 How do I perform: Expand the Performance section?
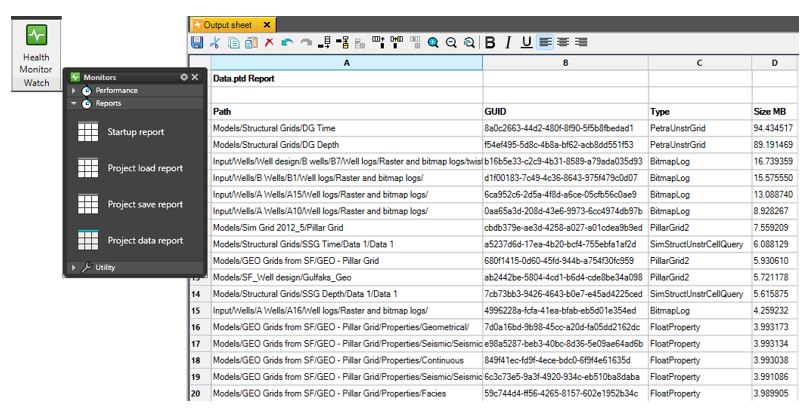tap(73, 90)
